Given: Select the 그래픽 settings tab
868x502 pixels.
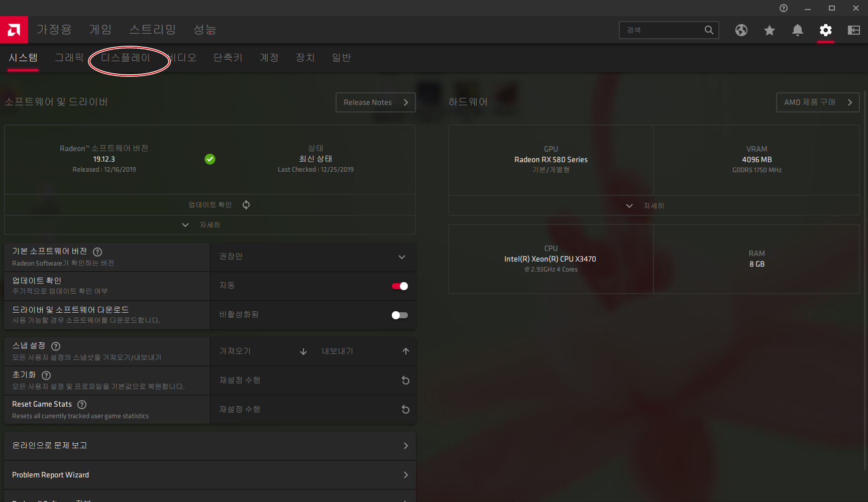Looking at the screenshot, I should [x=69, y=58].
